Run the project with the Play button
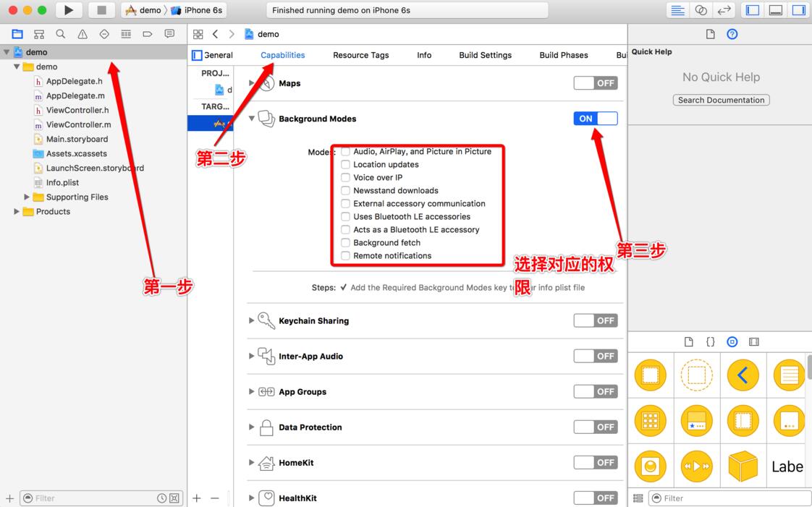The width and height of the screenshot is (812, 507). tap(68, 10)
